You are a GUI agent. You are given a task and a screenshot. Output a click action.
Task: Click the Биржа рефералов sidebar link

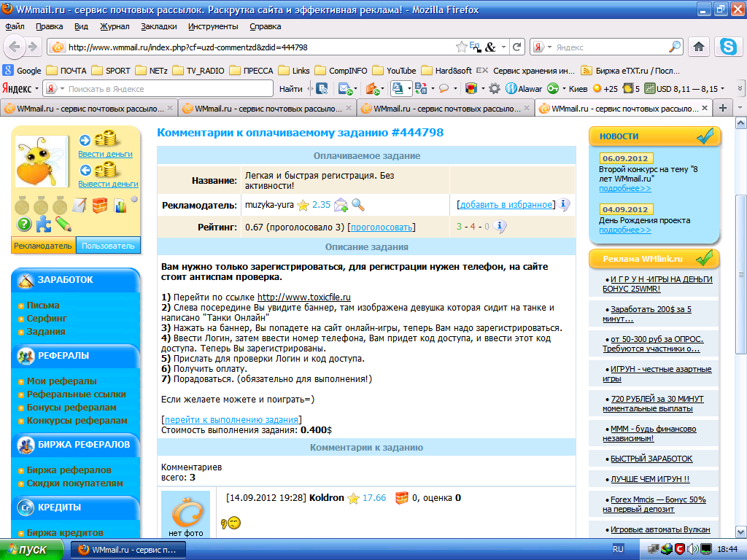click(69, 470)
